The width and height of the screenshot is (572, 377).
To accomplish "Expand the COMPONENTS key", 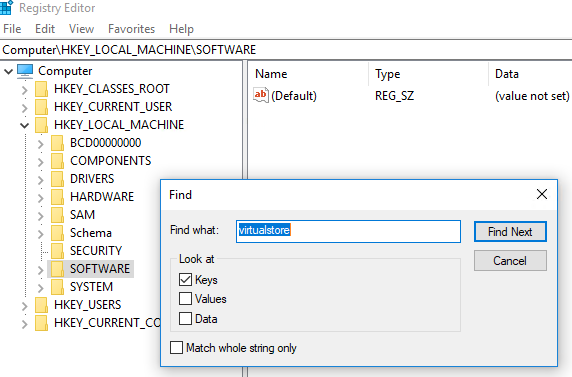I will pos(40,162).
